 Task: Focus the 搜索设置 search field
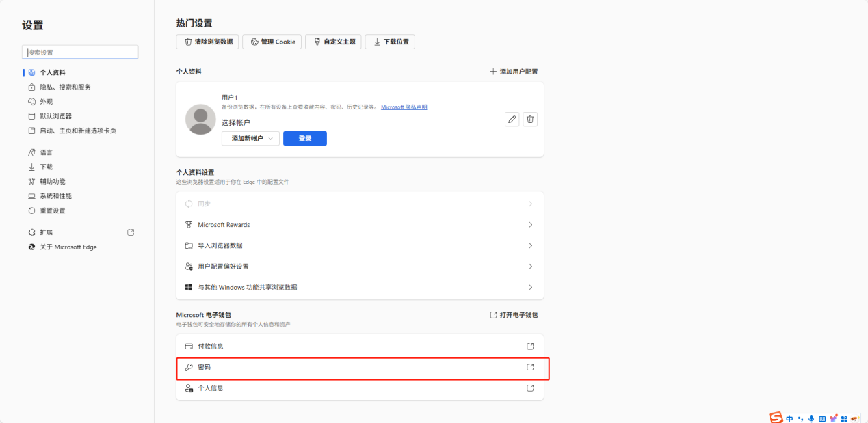(81, 53)
